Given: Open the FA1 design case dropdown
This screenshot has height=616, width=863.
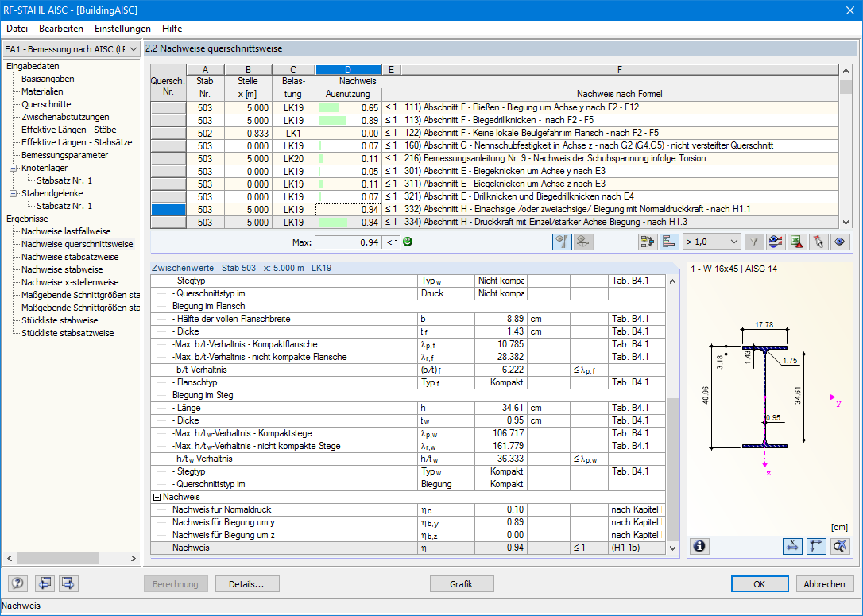Looking at the screenshot, I should point(71,49).
